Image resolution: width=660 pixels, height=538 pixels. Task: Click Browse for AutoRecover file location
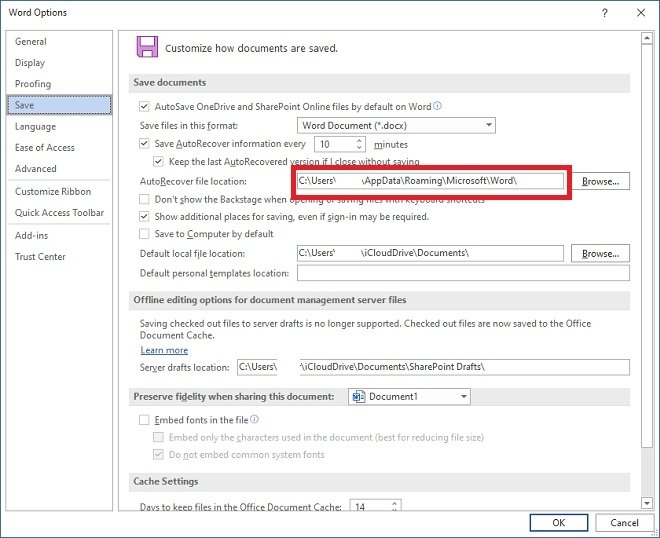[600, 181]
